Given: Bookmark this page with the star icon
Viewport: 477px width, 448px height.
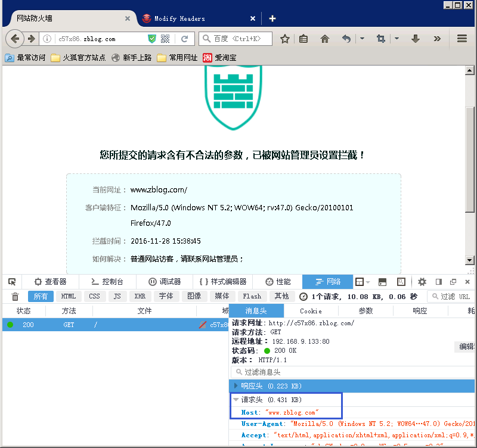Looking at the screenshot, I should point(285,39).
